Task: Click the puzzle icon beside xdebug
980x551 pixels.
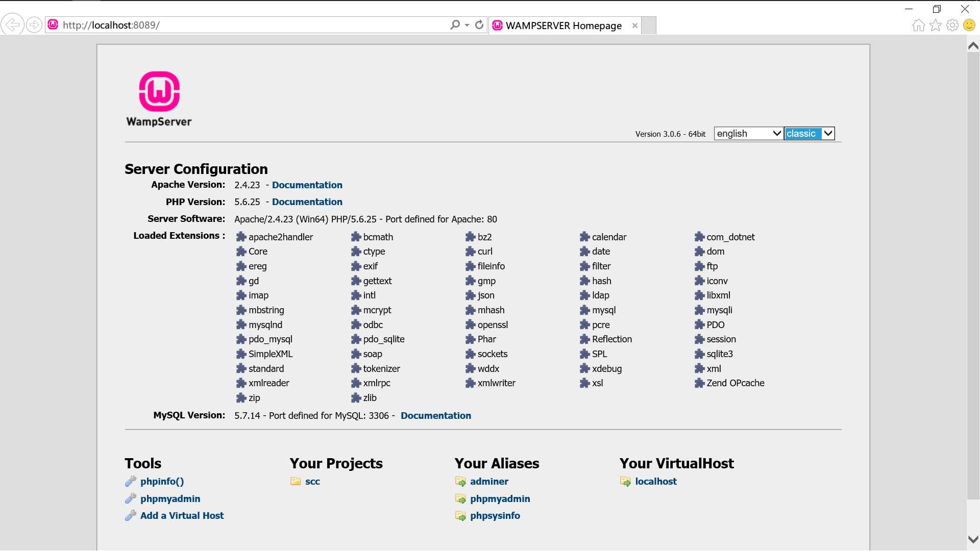Action: [584, 368]
